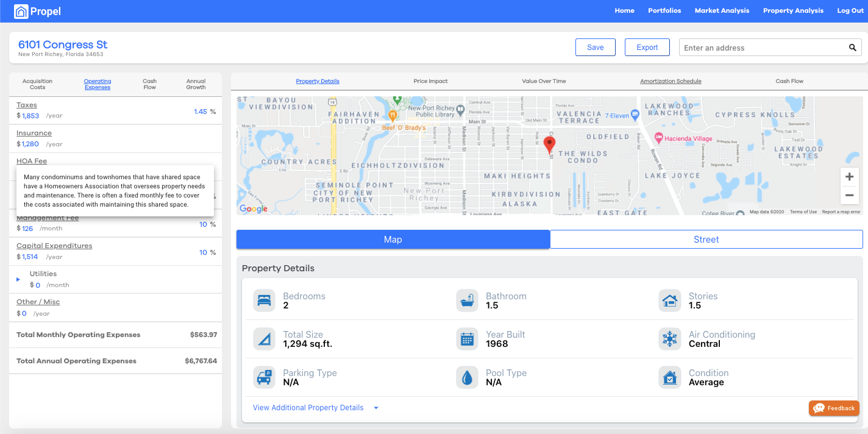Switch to Street view
Viewport: 868px width, 434px height.
tap(706, 240)
